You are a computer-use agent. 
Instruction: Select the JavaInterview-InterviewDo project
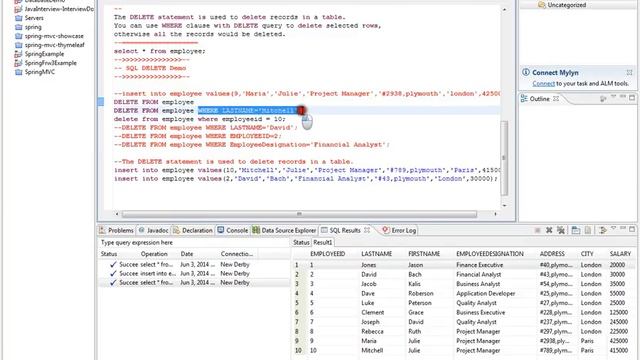tap(54, 9)
